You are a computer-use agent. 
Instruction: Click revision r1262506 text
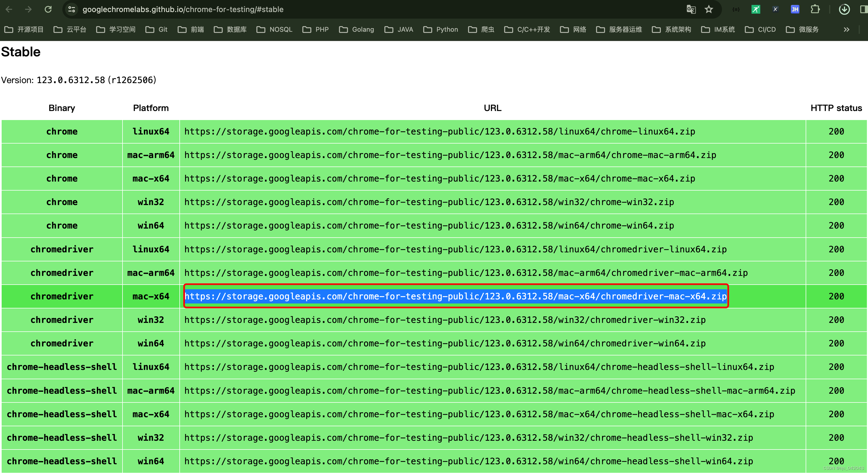click(x=132, y=80)
